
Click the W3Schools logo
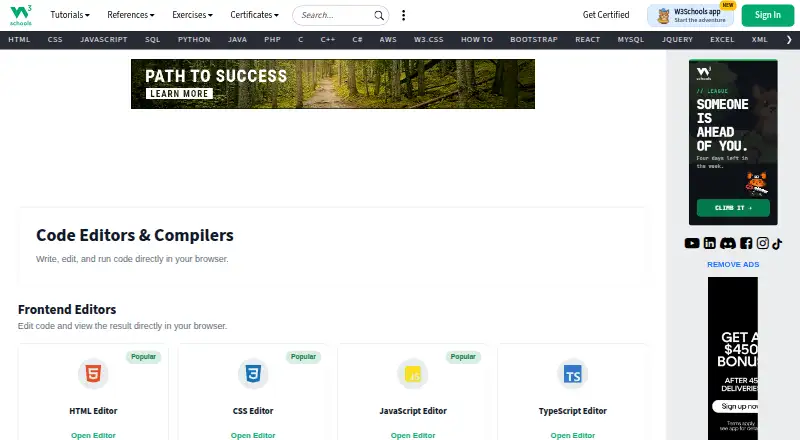point(21,15)
